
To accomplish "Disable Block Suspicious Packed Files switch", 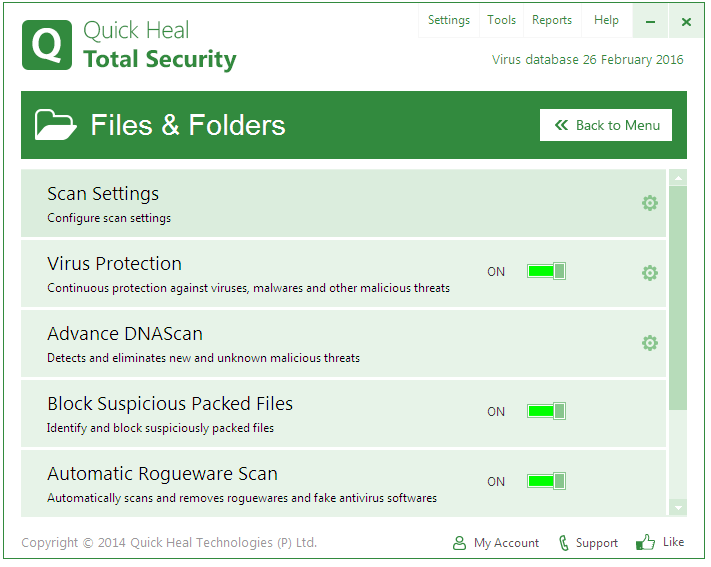I will [x=546, y=411].
